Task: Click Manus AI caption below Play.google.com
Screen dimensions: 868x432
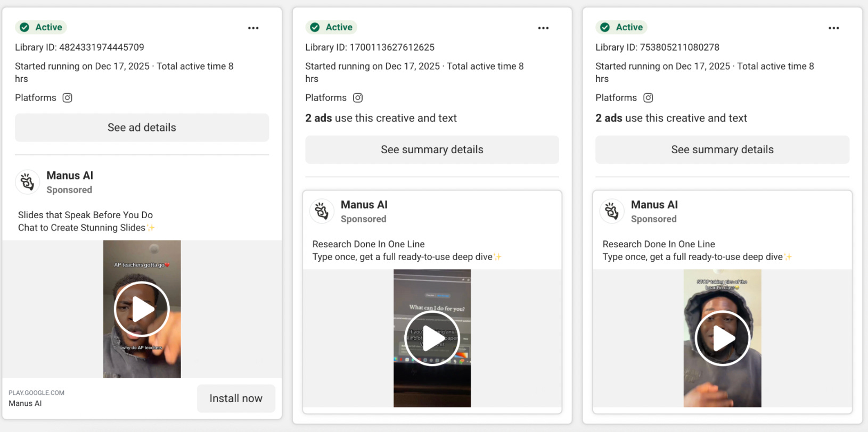Action: point(25,403)
